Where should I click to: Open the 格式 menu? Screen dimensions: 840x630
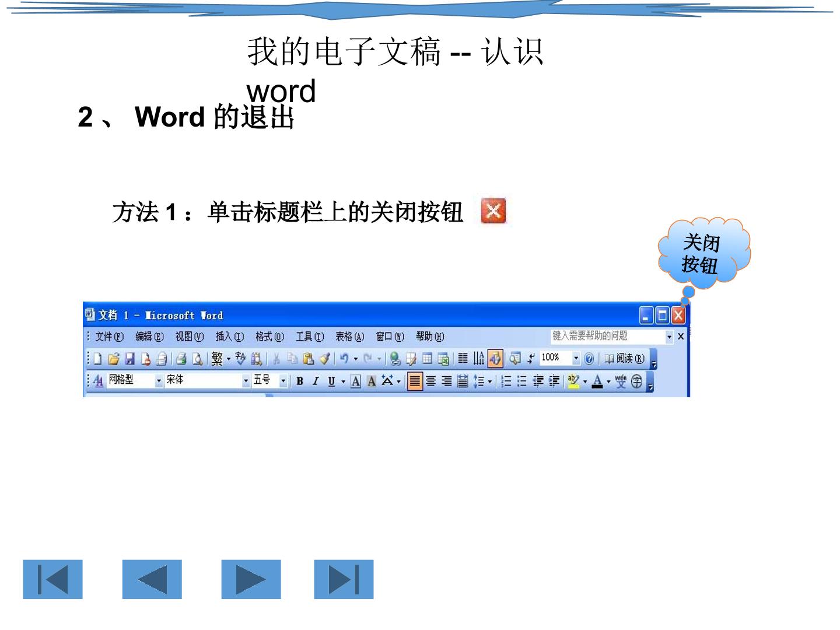(269, 337)
